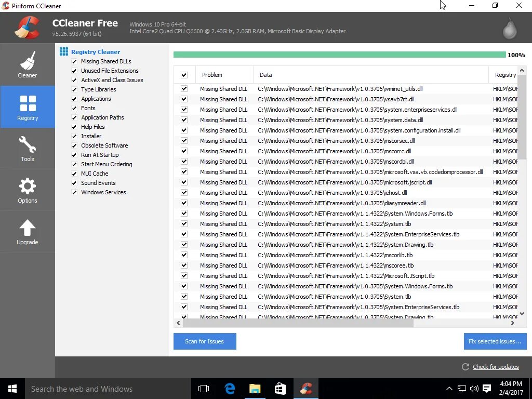Uncheck Unused File Extensions option
This screenshot has height=399, width=532.
(x=74, y=71)
